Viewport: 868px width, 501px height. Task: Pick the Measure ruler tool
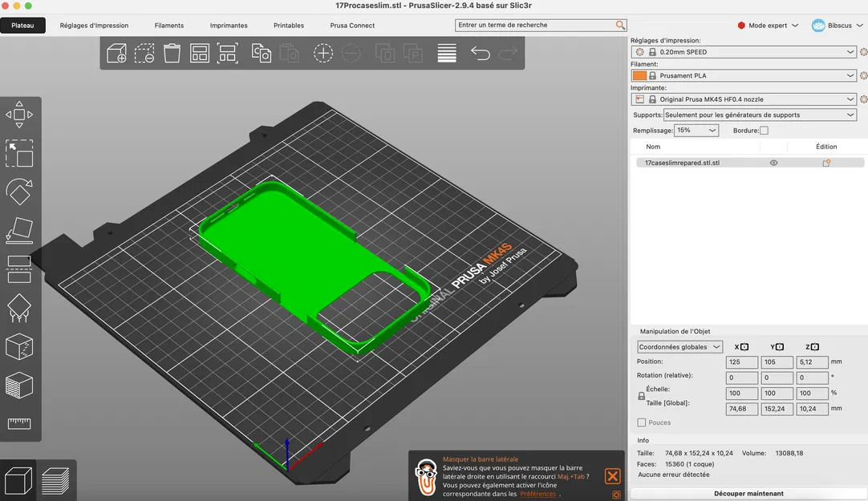[19, 422]
